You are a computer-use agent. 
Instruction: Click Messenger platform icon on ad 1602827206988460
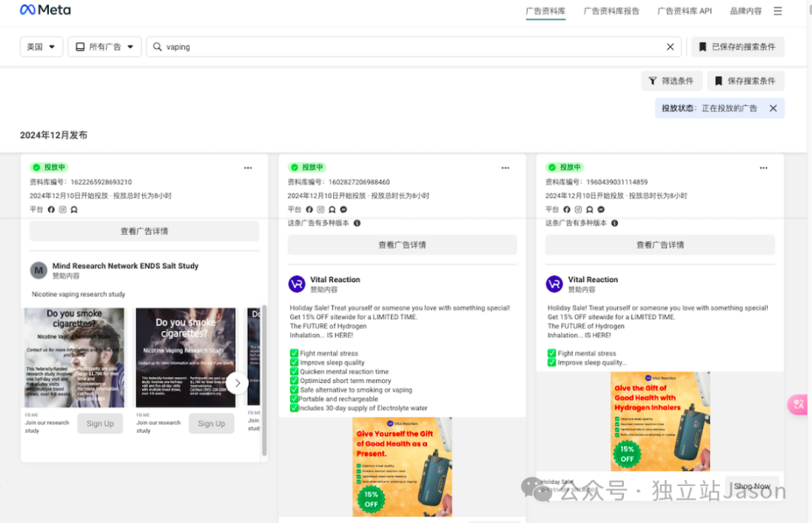point(344,209)
